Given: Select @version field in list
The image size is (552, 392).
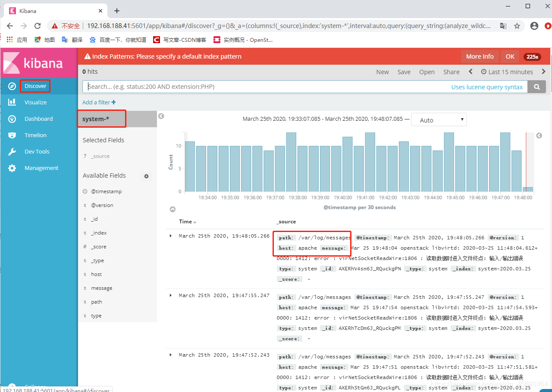Looking at the screenshot, I should [x=102, y=205].
